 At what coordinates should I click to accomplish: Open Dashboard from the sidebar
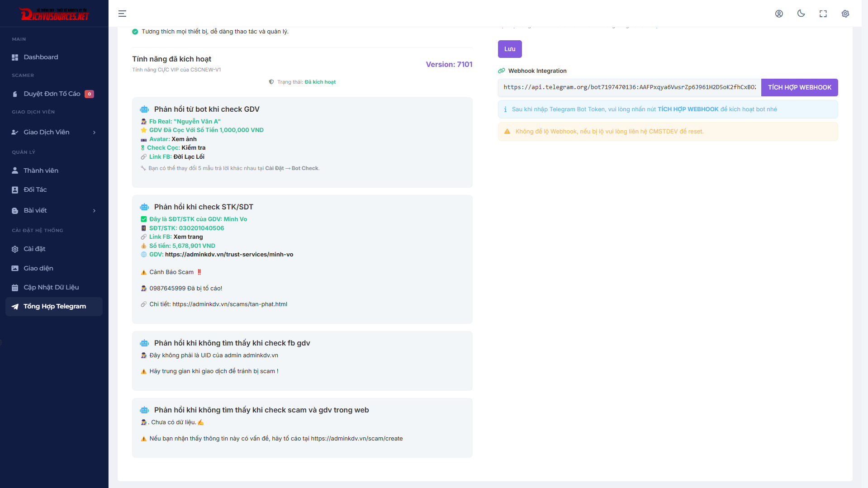click(x=41, y=57)
